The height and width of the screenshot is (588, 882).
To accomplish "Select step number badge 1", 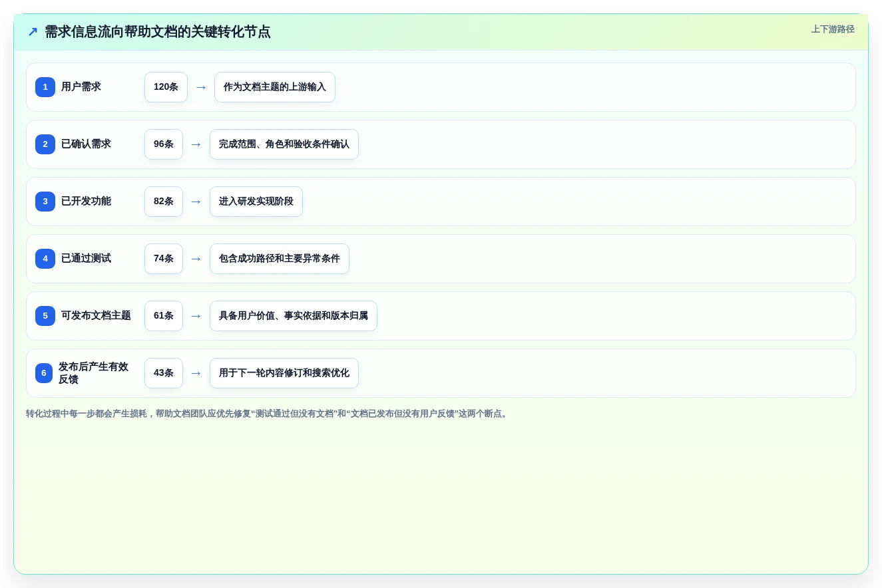I will tap(45, 87).
